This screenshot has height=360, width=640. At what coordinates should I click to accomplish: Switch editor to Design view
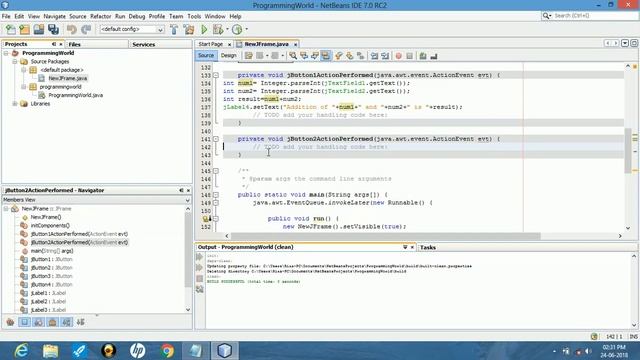click(x=229, y=56)
